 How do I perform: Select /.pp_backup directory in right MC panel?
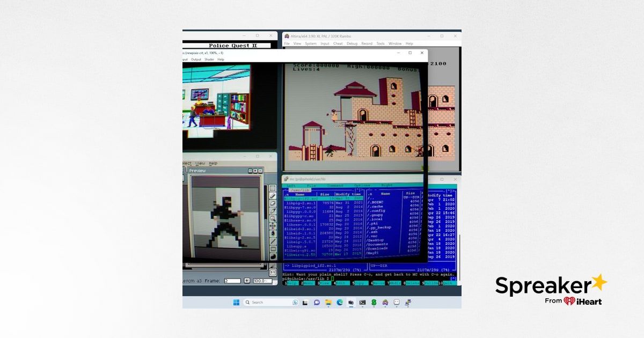coord(379,227)
